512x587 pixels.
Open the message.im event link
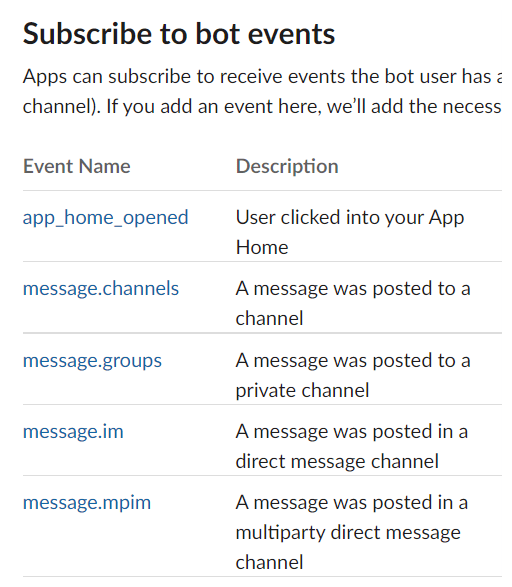pyautogui.click(x=73, y=431)
